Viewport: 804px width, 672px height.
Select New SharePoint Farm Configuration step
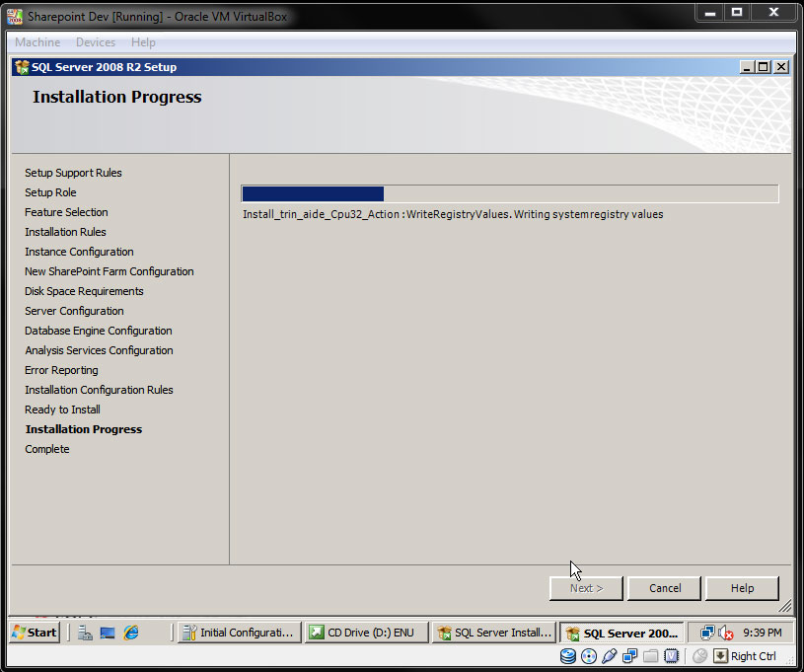[x=110, y=271]
